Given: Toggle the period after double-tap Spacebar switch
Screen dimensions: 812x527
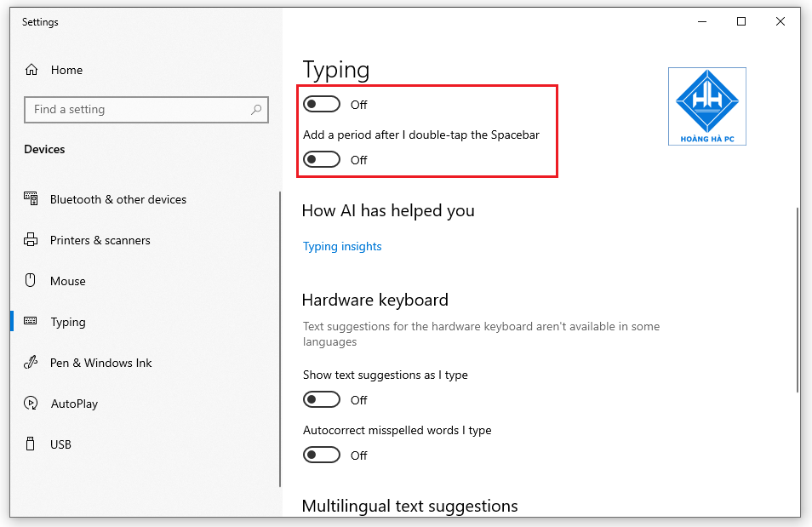Looking at the screenshot, I should tap(321, 159).
